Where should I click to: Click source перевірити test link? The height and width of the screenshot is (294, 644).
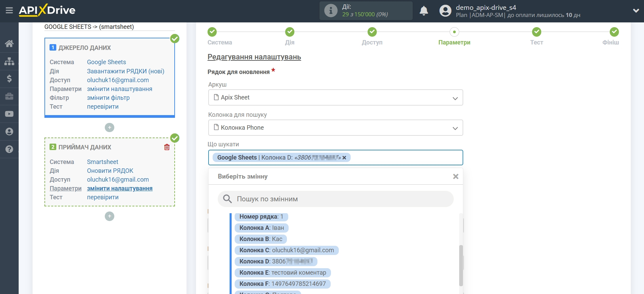pos(103,107)
